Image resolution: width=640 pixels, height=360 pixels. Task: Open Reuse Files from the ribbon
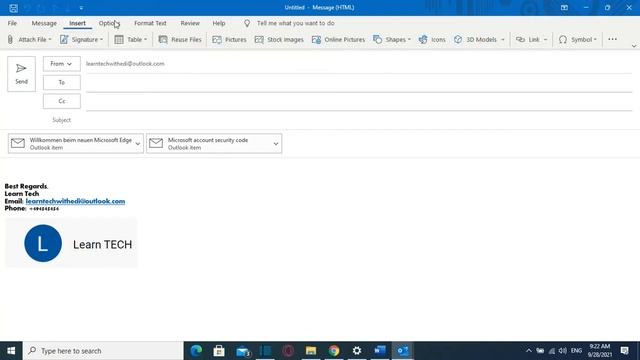click(x=180, y=40)
